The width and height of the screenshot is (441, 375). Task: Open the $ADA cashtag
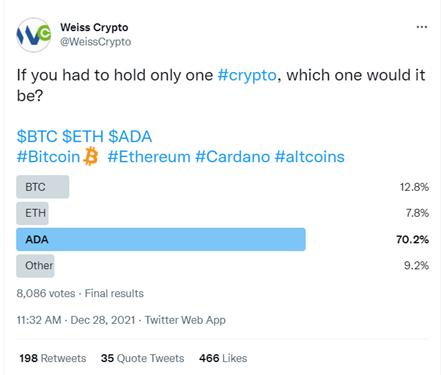tap(130, 136)
